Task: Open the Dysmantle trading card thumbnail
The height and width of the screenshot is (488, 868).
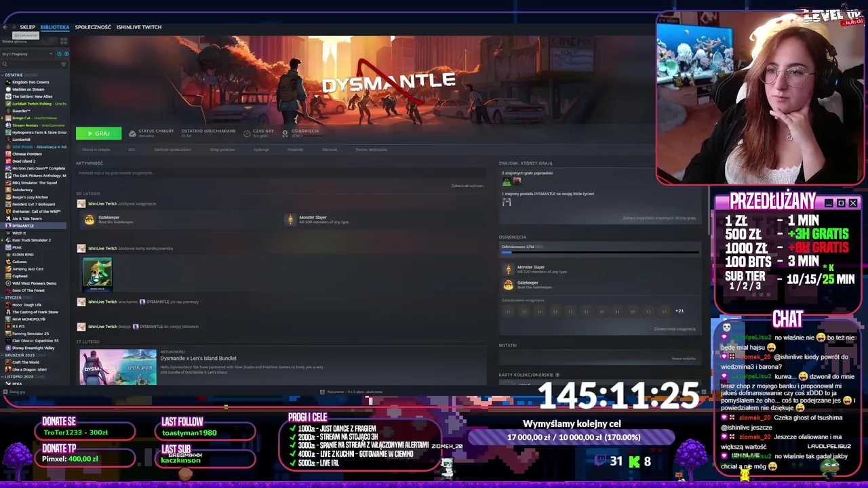Action: pyautogui.click(x=98, y=274)
